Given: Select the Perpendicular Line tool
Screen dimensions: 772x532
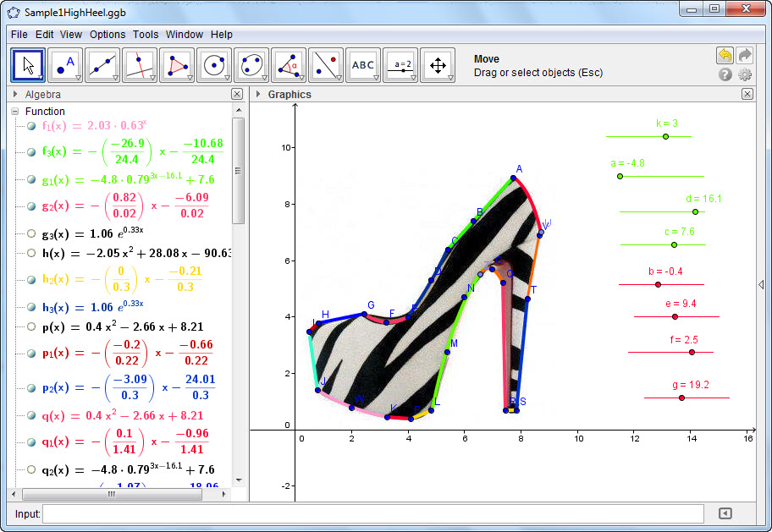Looking at the screenshot, I should (x=140, y=65).
